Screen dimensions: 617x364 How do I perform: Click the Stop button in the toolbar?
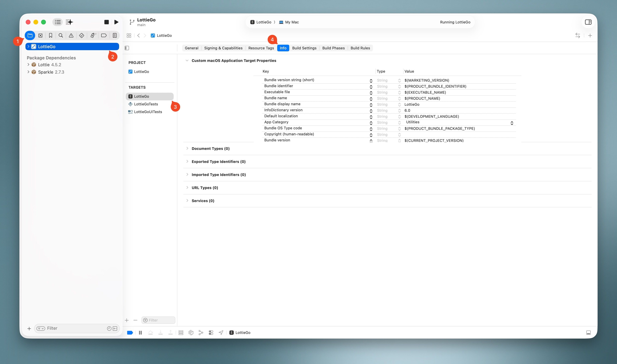[106, 22]
